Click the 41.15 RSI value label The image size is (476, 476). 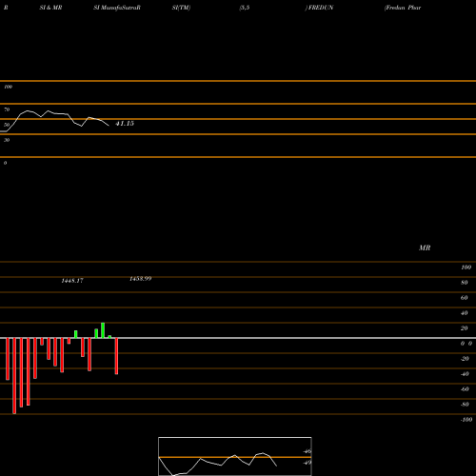coord(125,124)
